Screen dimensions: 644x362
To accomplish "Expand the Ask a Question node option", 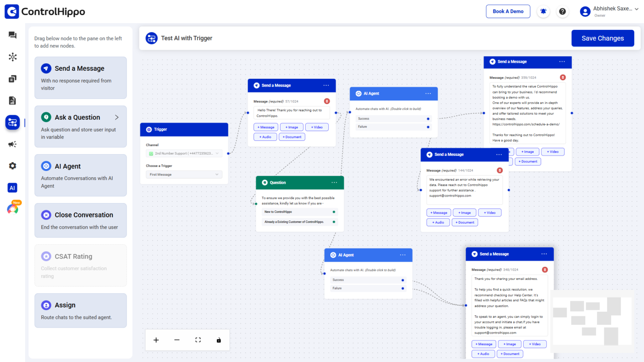I will 117,117.
